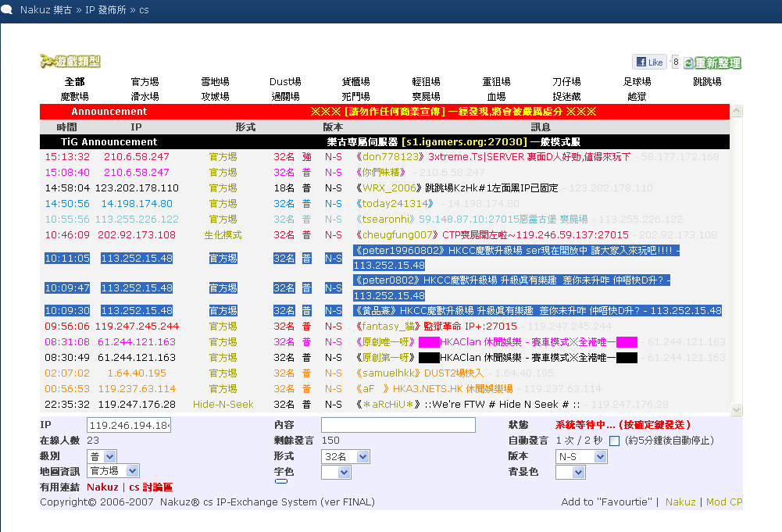Switch to the Dust場 category
The image size is (782, 532).
point(285,82)
